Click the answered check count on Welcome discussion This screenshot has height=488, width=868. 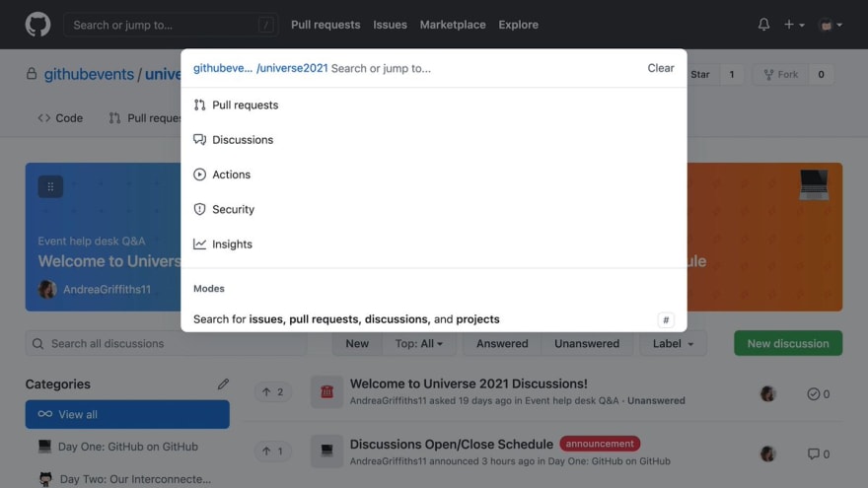pos(818,394)
